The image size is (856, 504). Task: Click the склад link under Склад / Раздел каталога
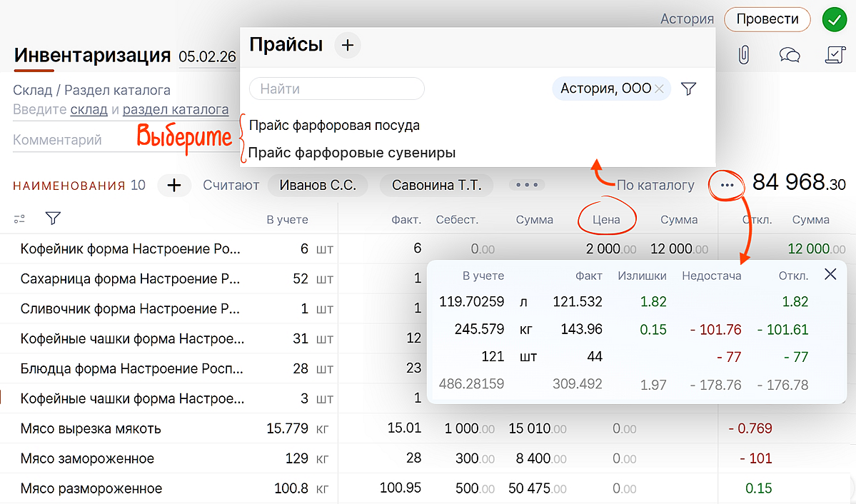pyautogui.click(x=89, y=110)
